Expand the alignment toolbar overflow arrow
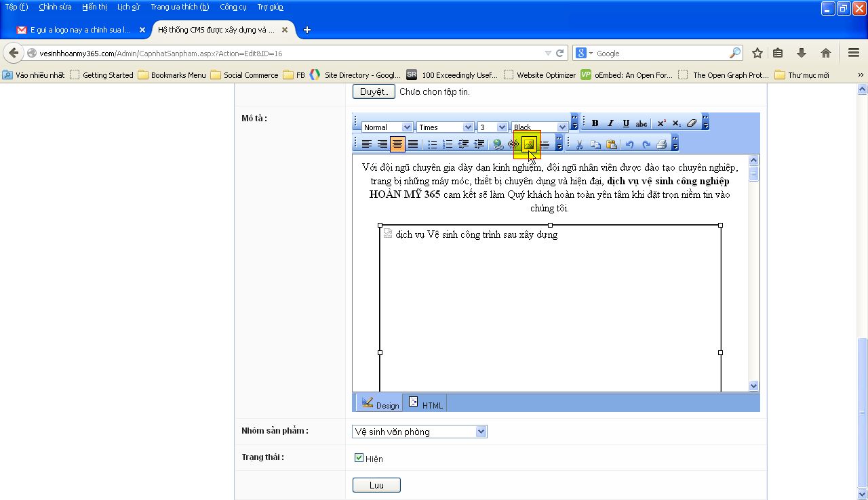This screenshot has width=868, height=500. point(559,143)
